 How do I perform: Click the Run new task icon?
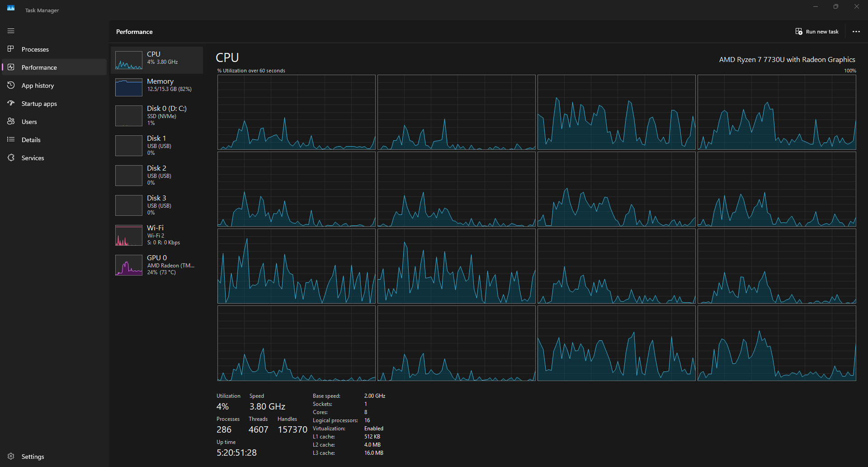(x=799, y=32)
